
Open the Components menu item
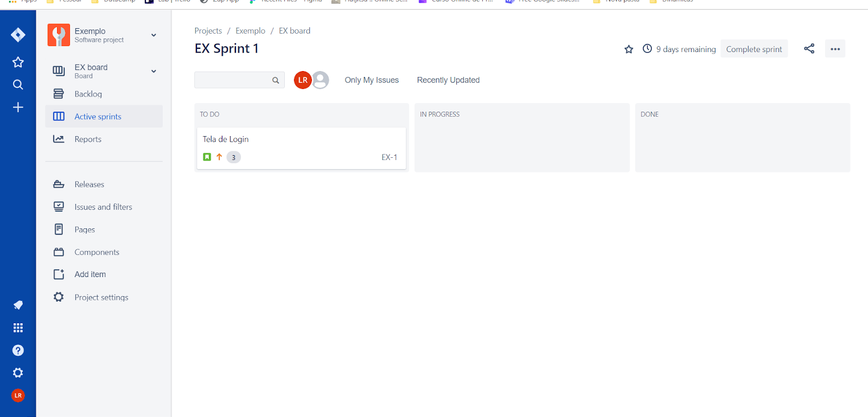click(x=104, y=252)
